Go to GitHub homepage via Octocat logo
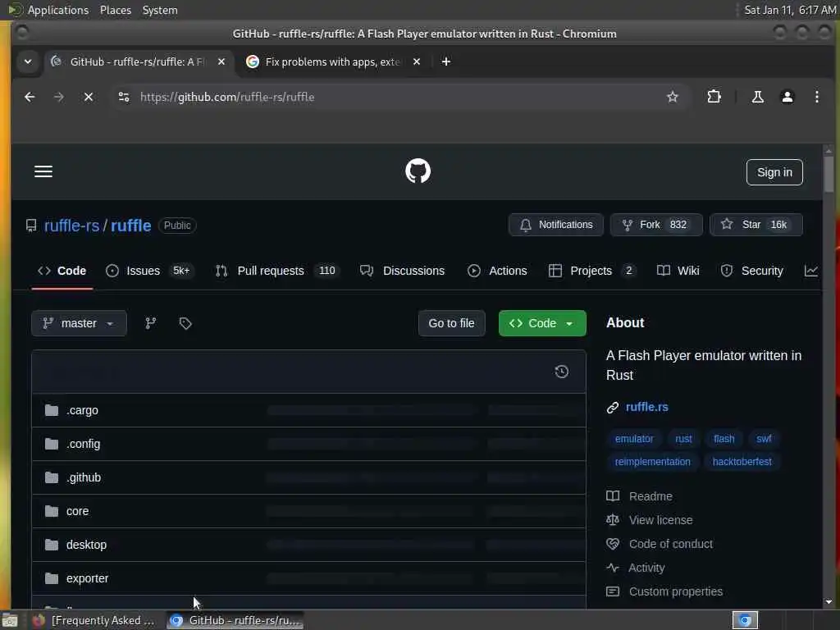 418,171
